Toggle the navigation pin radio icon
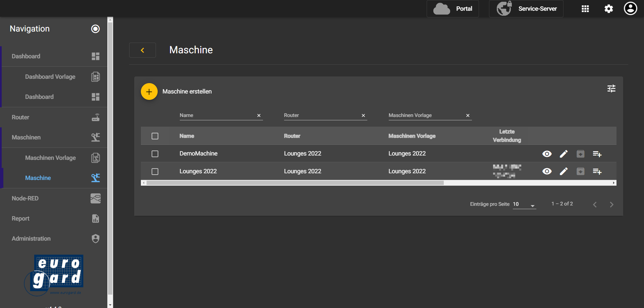The image size is (644, 308). (x=95, y=29)
